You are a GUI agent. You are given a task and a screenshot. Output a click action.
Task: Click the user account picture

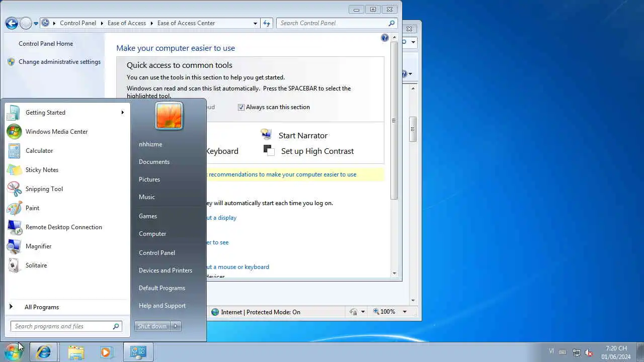(169, 116)
